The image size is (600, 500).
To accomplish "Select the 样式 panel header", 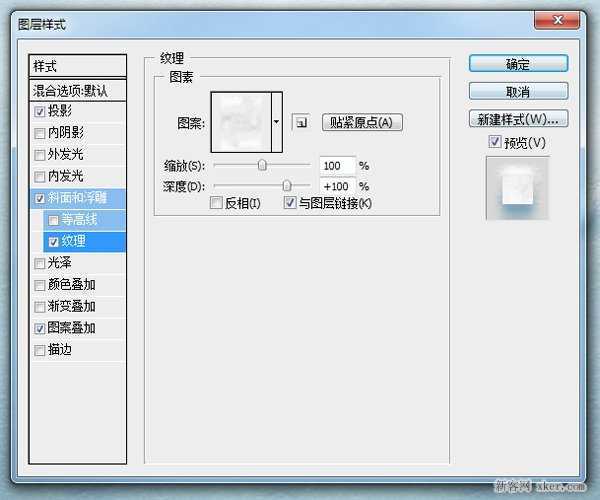I will [77, 66].
